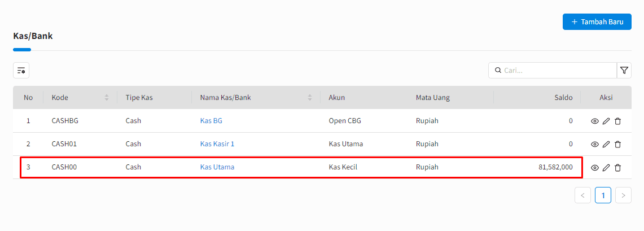Delete the Kas Utama row via trash icon
The height and width of the screenshot is (231, 644).
(x=617, y=168)
